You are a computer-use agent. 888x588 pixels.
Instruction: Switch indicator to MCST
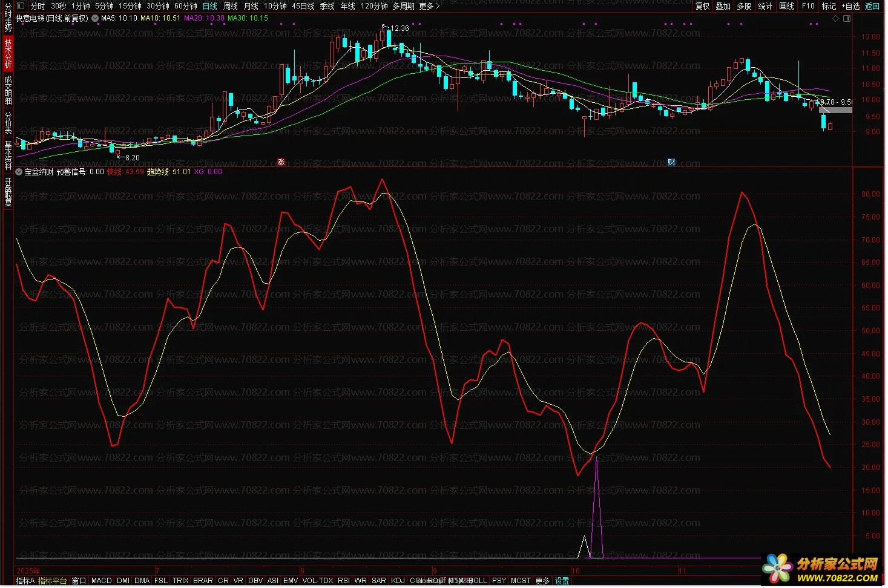pos(521,581)
